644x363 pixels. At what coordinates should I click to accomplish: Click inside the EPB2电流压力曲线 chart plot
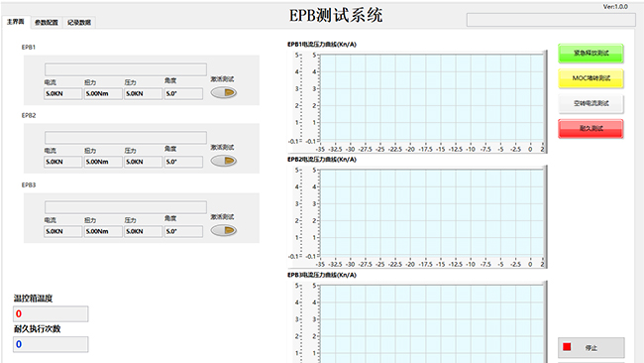432,213
